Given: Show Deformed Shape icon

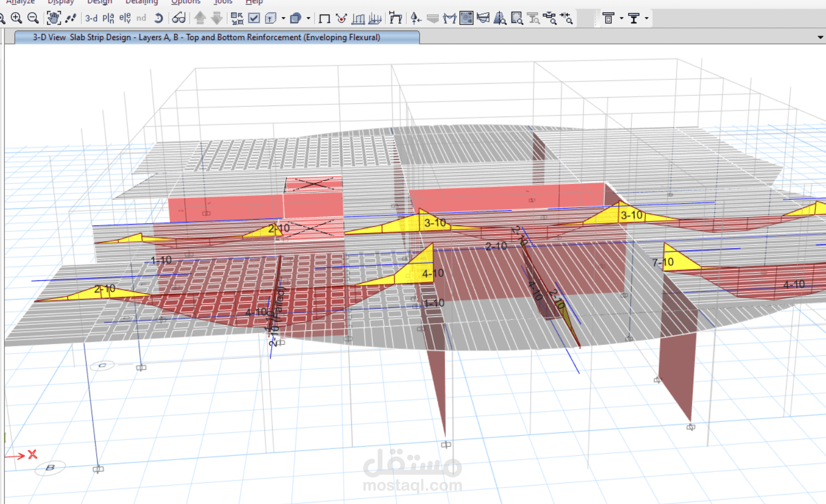Looking at the screenshot, I should (358, 18).
